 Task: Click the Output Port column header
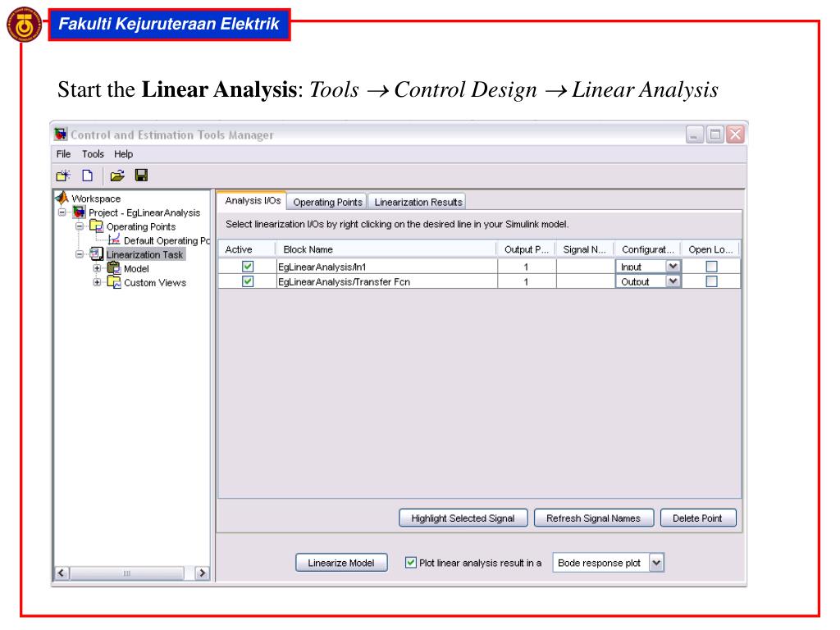pos(527,249)
